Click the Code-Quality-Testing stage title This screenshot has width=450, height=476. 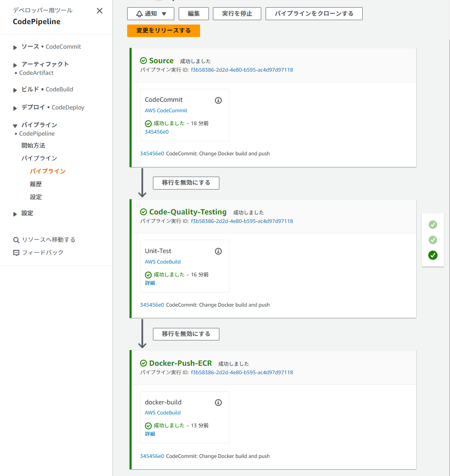[x=188, y=212]
